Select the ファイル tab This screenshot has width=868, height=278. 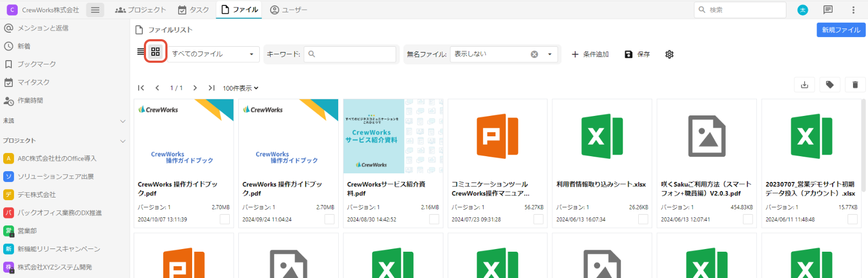239,10
